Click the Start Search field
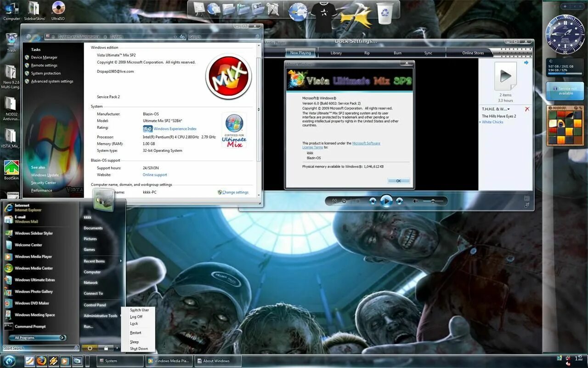This screenshot has width=588, height=368. point(41,348)
